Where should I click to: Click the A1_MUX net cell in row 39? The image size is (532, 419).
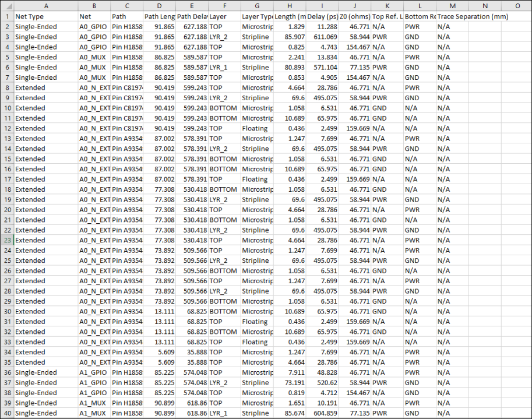point(94,403)
